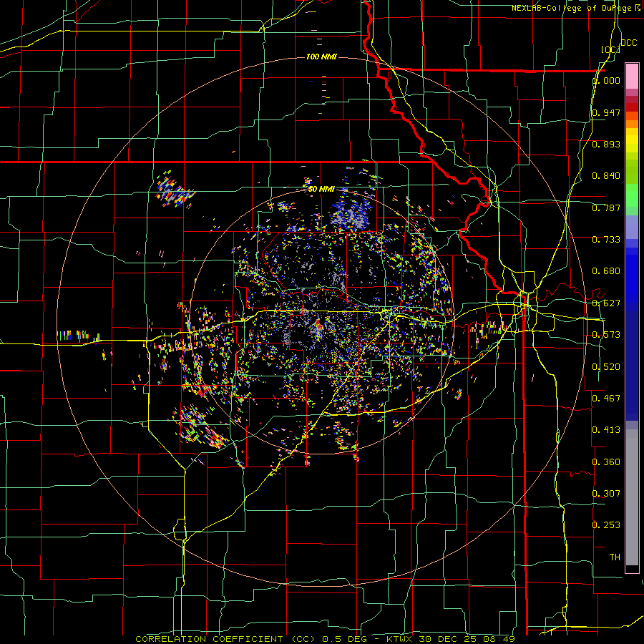Pick the lavender segment of the color bar
Screen dimensions: 644x644
tap(632, 228)
